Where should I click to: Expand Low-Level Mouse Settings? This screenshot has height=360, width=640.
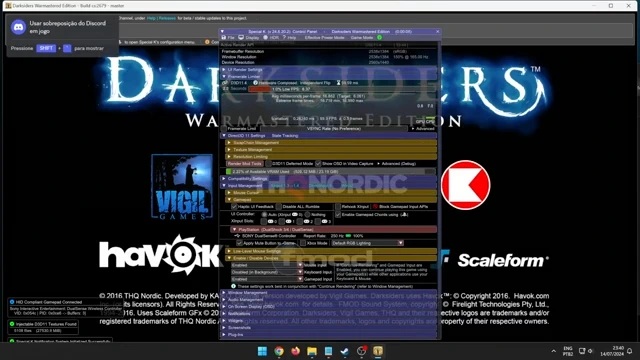(331, 251)
